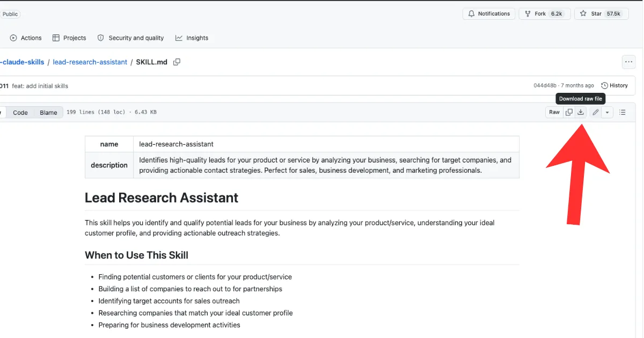Go to the Actions tab

pyautogui.click(x=26, y=38)
